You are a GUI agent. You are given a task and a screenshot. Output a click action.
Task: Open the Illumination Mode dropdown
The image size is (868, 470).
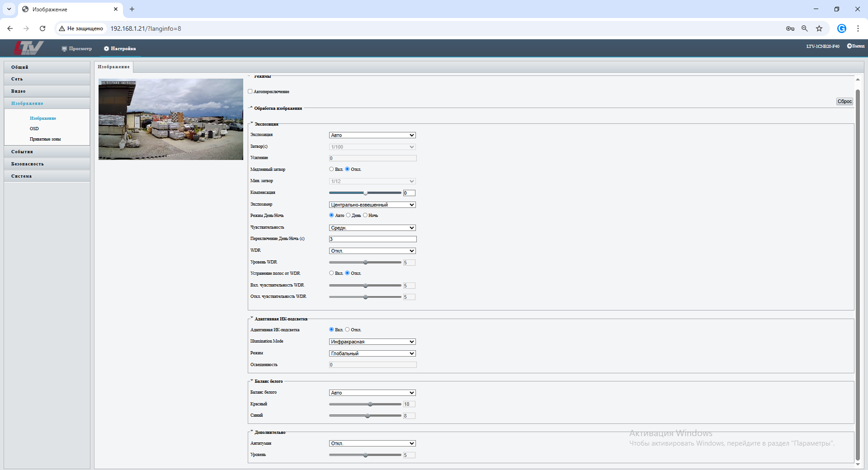(x=373, y=342)
